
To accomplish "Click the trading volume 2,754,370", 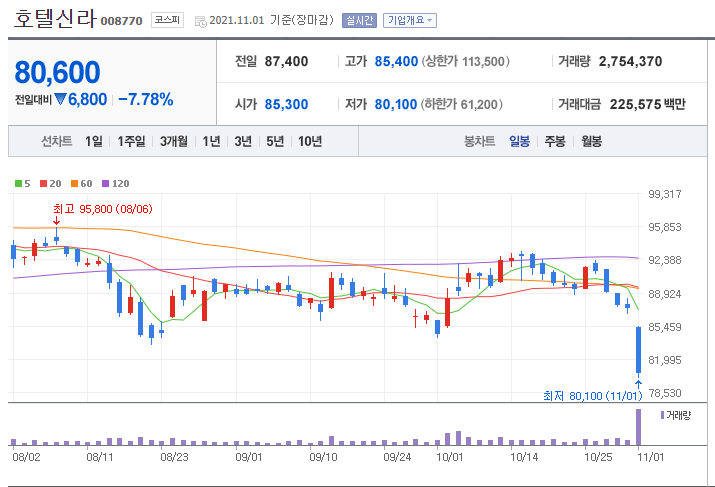I will click(x=630, y=61).
